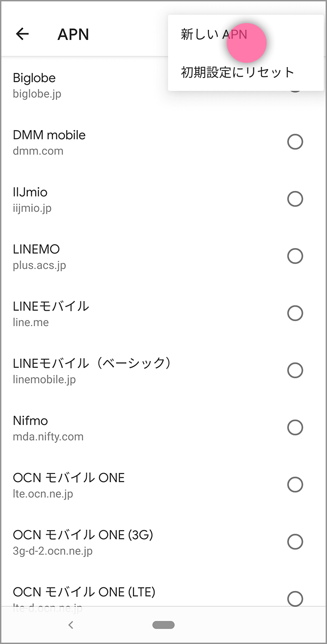
Task: Choose the OCN モバイル ONE lte.ocn.ne.jp radio
Action: [x=295, y=485]
